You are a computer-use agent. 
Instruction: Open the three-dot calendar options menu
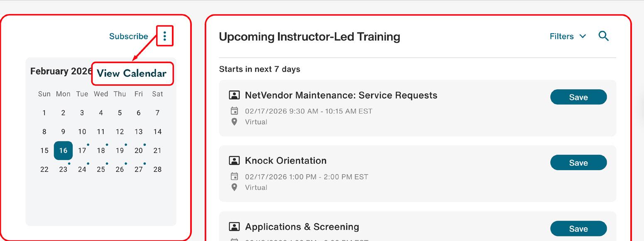(165, 37)
